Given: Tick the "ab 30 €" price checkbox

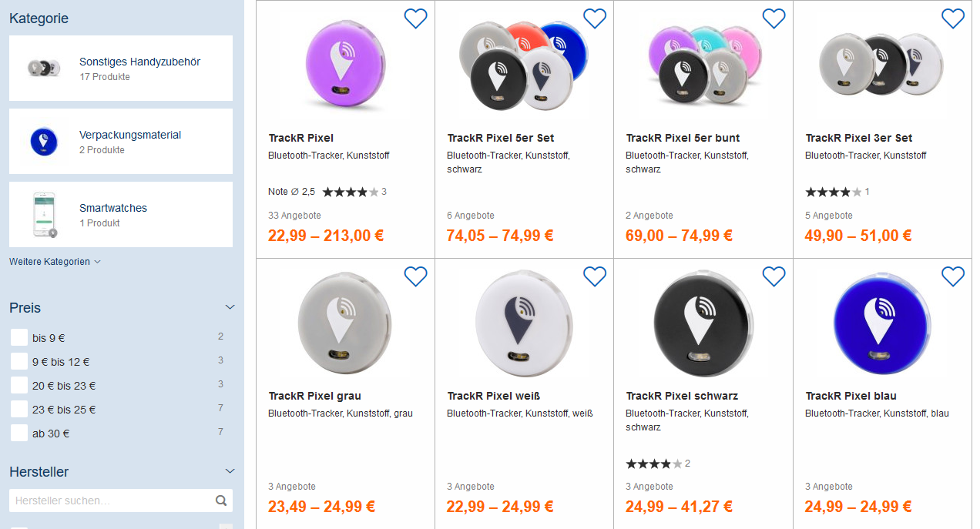Looking at the screenshot, I should 19,433.
